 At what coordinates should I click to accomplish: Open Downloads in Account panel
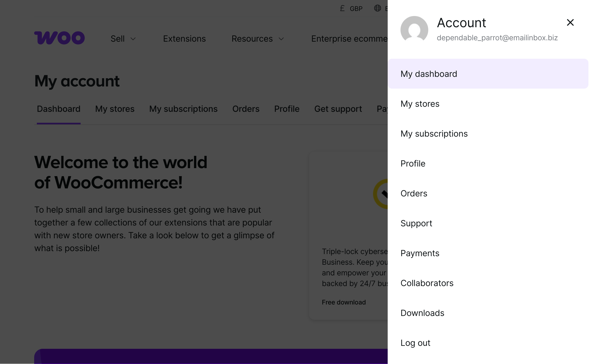click(x=422, y=313)
